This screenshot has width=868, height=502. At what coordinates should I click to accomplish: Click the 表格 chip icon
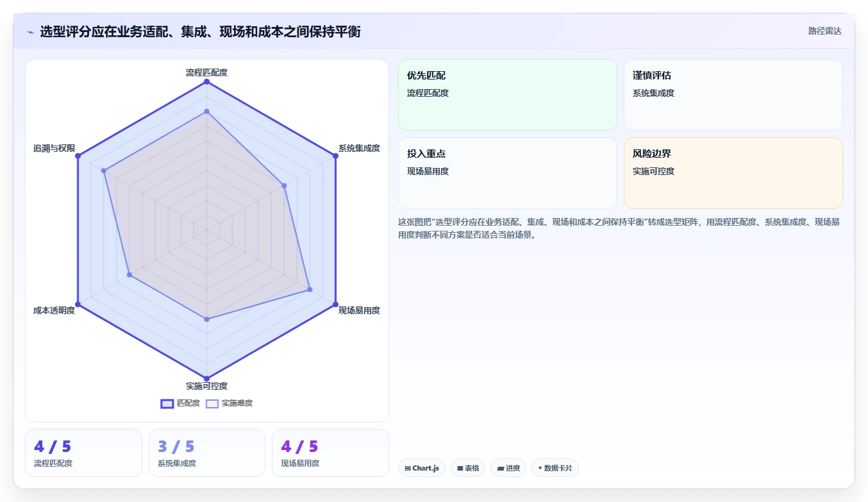click(x=460, y=469)
